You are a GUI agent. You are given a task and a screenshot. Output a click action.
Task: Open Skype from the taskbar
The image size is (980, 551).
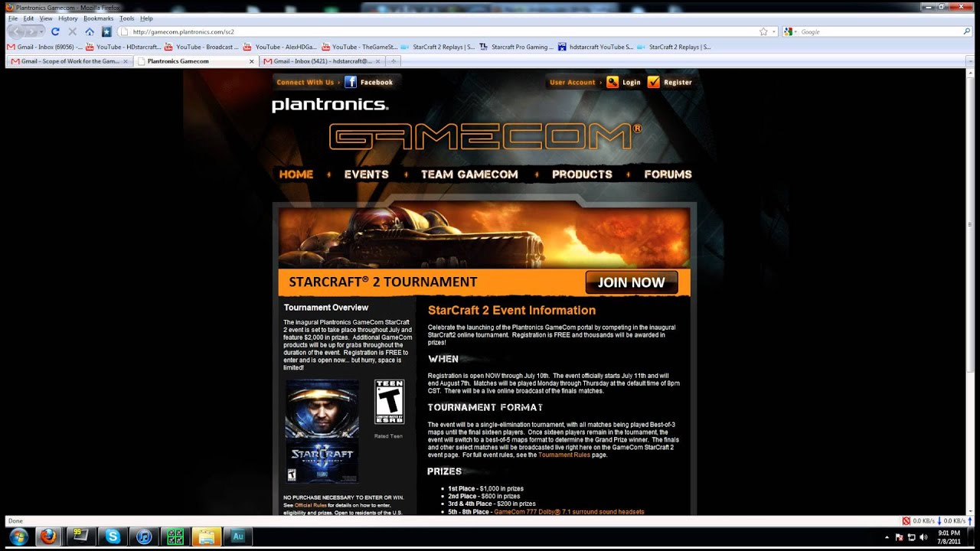pyautogui.click(x=113, y=536)
